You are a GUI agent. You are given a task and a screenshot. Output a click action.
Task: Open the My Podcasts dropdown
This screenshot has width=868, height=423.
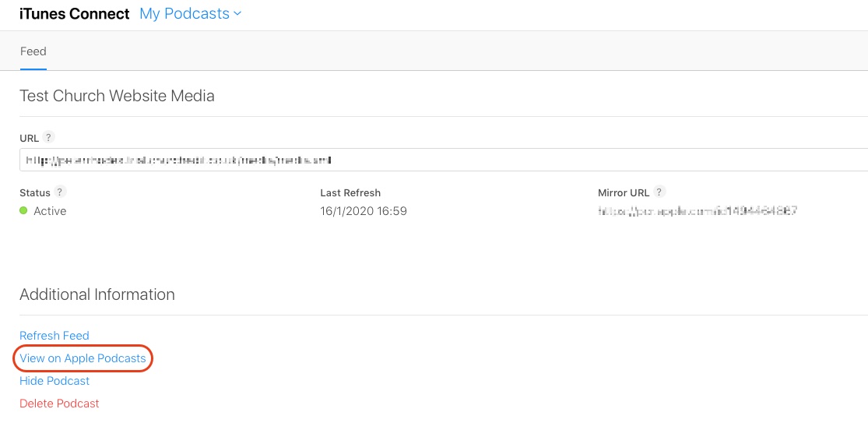coord(191,14)
